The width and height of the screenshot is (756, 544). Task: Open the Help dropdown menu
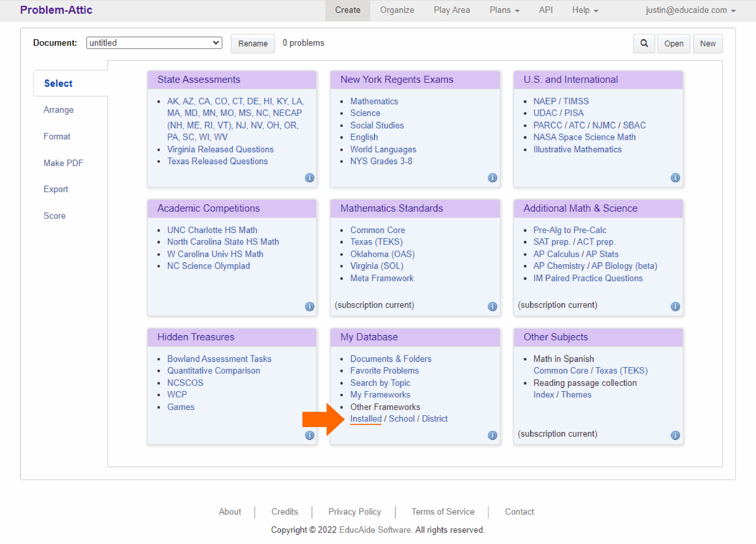(x=585, y=10)
